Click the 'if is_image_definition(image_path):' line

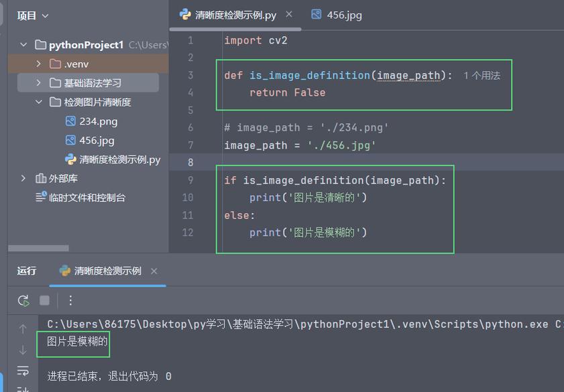pyautogui.click(x=335, y=180)
